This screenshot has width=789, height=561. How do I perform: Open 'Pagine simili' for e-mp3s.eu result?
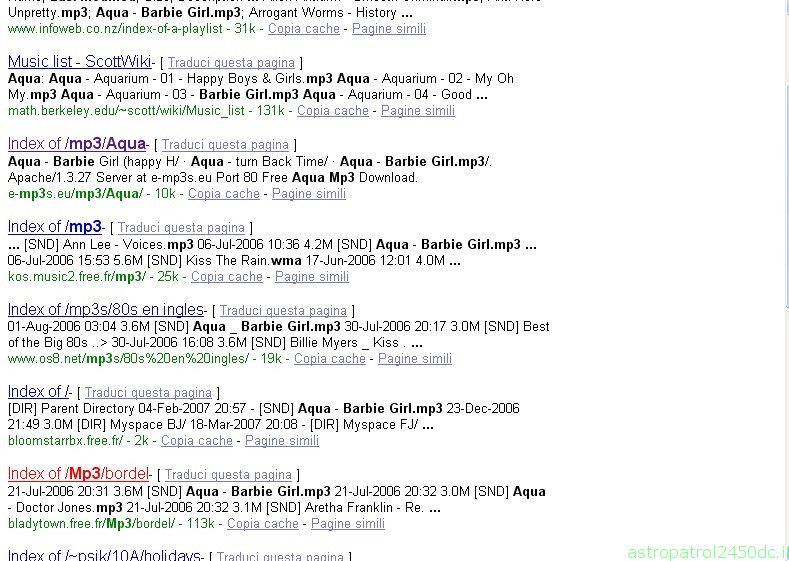308,194
